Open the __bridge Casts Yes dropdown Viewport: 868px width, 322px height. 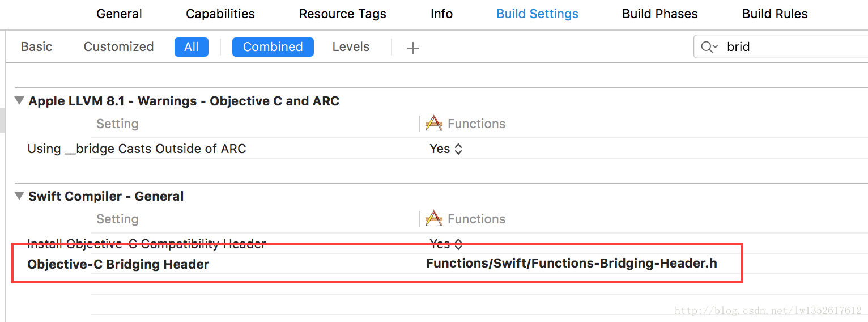[x=446, y=149]
